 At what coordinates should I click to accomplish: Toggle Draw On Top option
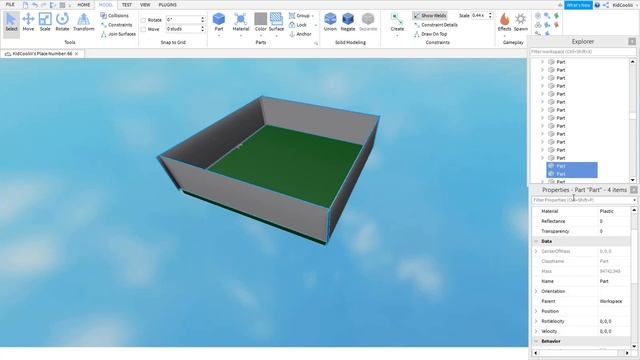[x=430, y=34]
